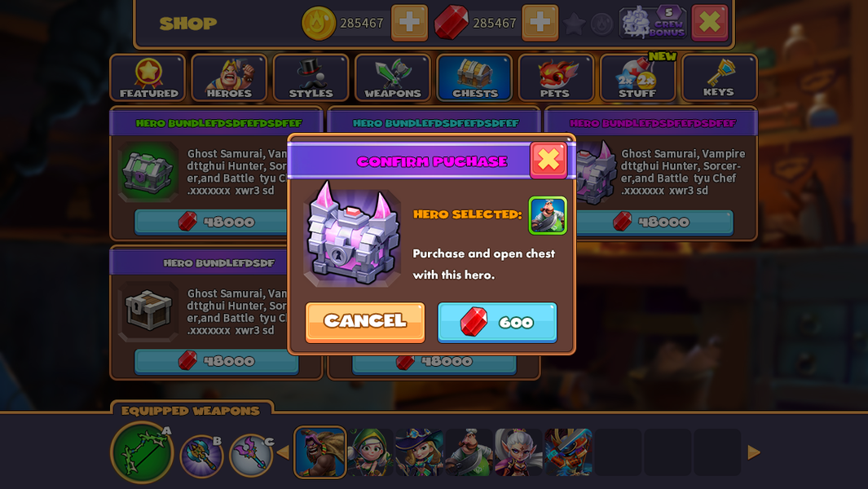Screen dimensions: 868x489
Task: Select the mustached chef hero thumbnail
Action: click(469, 452)
